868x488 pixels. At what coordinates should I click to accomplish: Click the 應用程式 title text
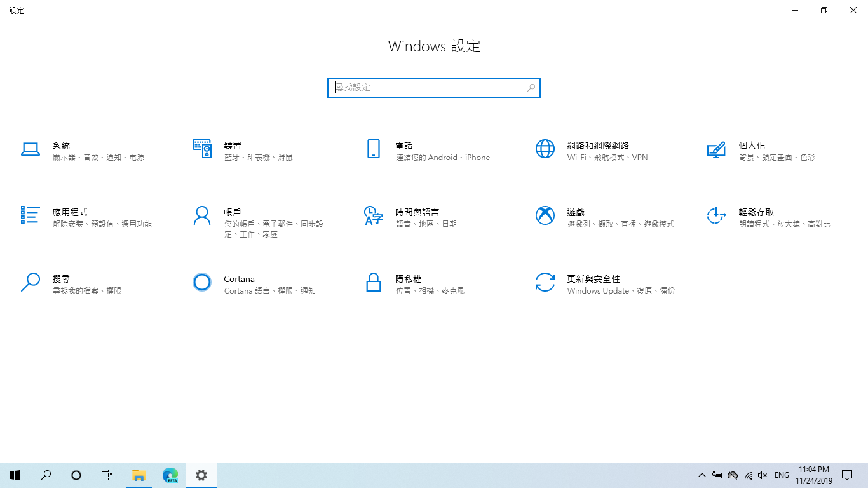70,212
